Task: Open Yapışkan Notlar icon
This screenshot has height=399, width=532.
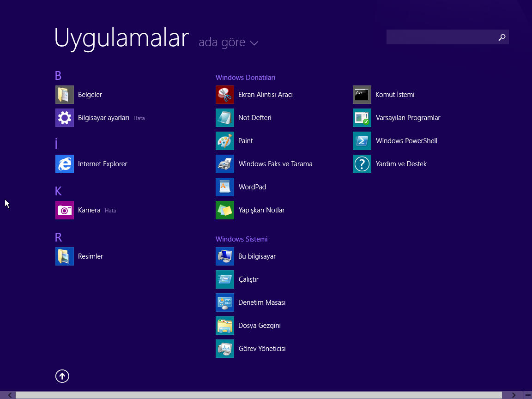Action: (x=225, y=210)
